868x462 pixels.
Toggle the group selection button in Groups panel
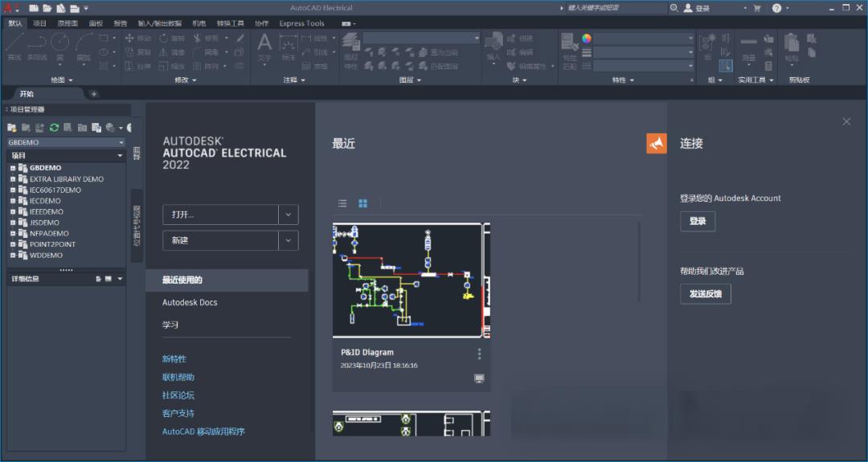(x=725, y=66)
